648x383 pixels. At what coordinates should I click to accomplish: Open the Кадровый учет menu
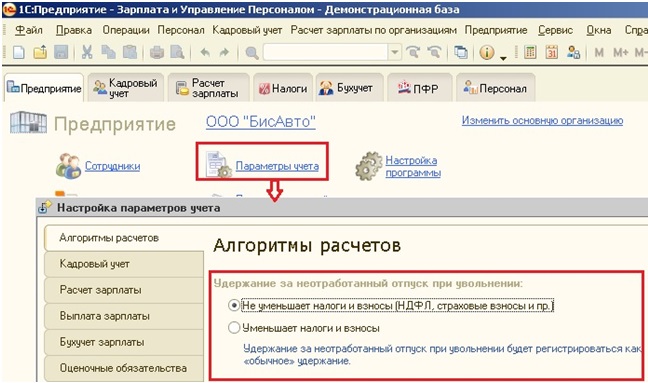(x=247, y=30)
